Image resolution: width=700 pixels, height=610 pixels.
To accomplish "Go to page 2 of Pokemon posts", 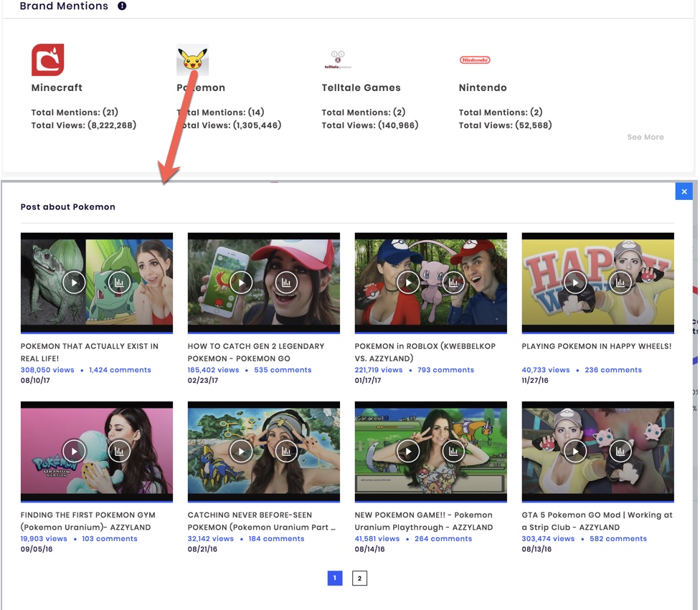I will [359, 578].
